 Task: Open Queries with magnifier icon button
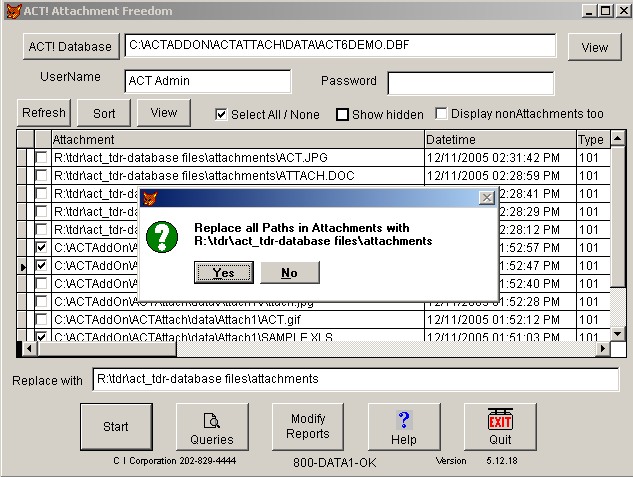tap(212, 427)
